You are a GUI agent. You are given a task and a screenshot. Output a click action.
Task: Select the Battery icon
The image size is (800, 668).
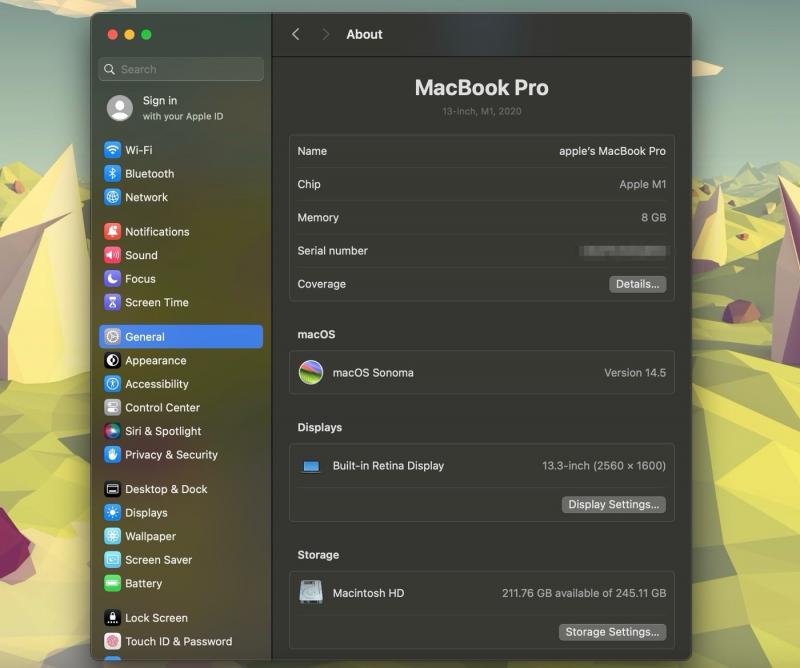[112, 583]
